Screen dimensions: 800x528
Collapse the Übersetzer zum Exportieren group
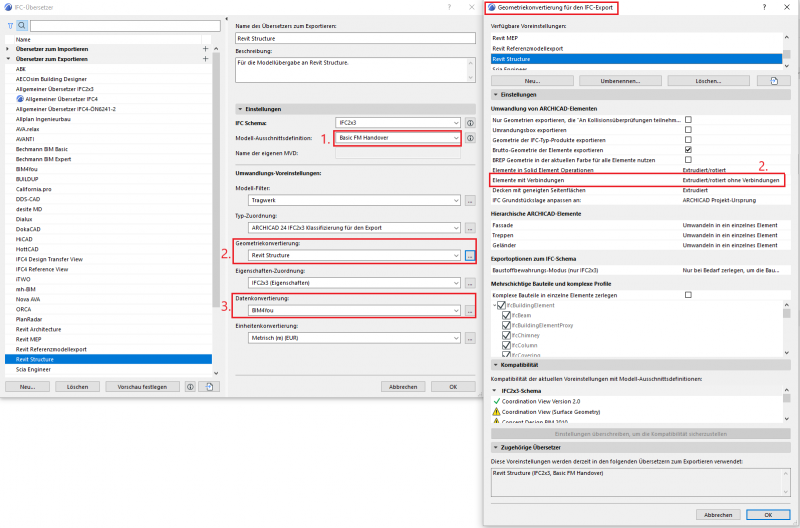(x=9, y=59)
